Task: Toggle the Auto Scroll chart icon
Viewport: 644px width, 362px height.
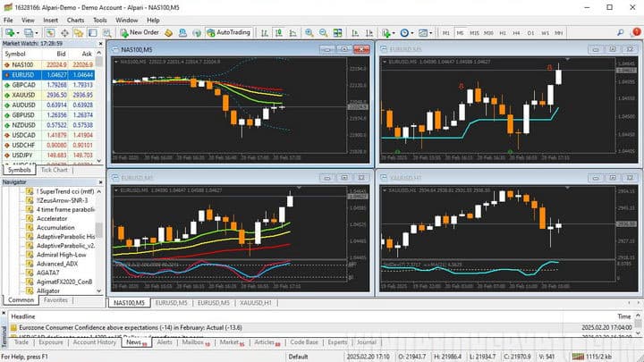Action: [355, 33]
